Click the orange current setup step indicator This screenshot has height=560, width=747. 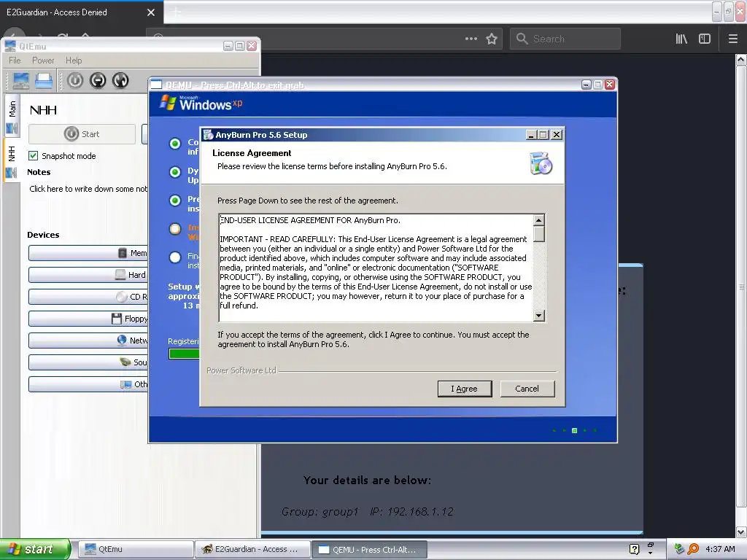(175, 229)
